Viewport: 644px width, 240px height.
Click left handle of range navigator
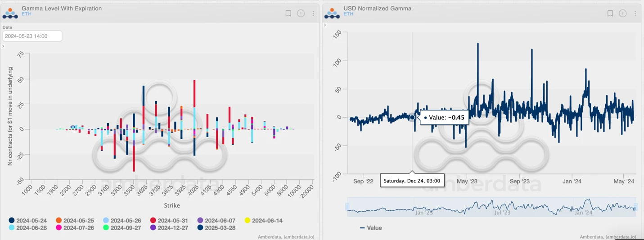(347, 207)
